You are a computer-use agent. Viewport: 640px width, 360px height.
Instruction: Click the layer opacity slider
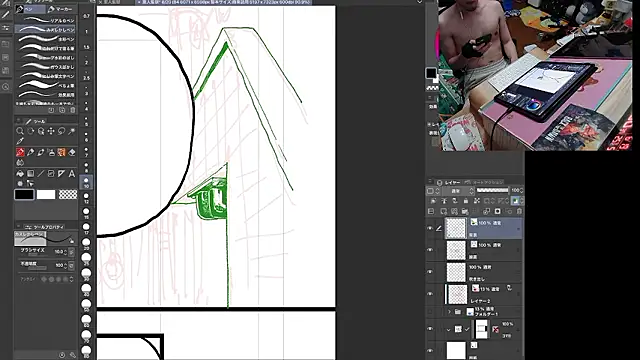tap(493, 190)
